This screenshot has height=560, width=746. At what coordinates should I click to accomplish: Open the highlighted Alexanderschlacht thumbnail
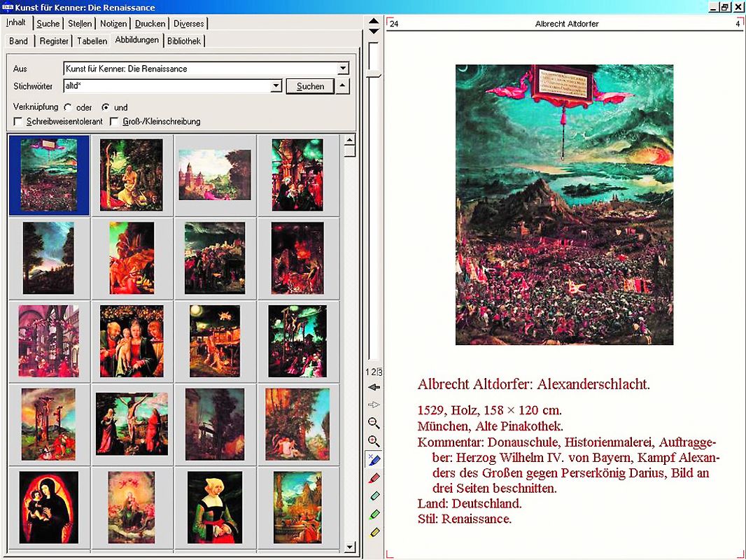coord(48,174)
